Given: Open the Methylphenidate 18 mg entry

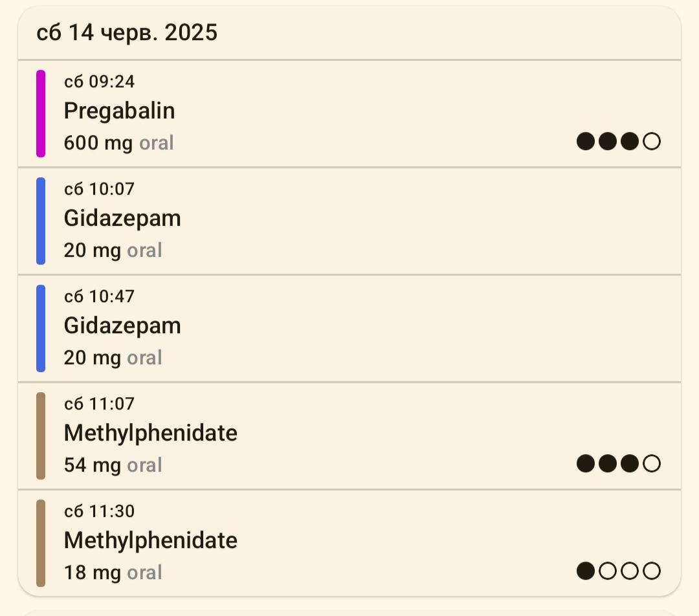Looking at the screenshot, I should click(x=150, y=541).
